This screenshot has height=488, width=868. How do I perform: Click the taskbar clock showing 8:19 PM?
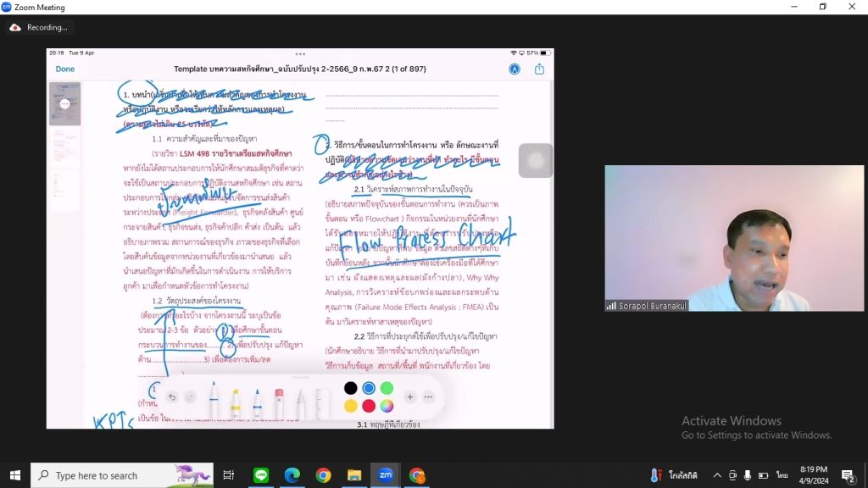click(814, 475)
